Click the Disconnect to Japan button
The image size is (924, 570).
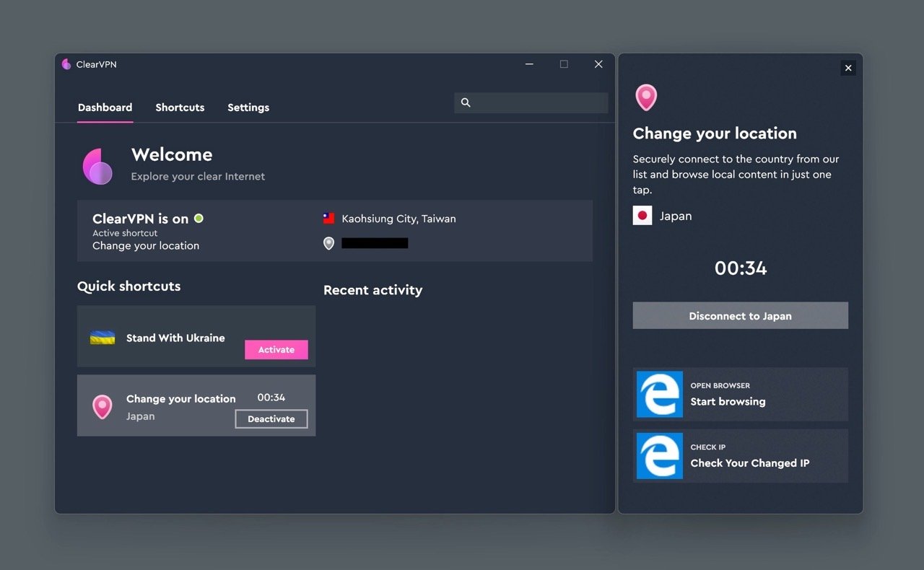tap(741, 315)
